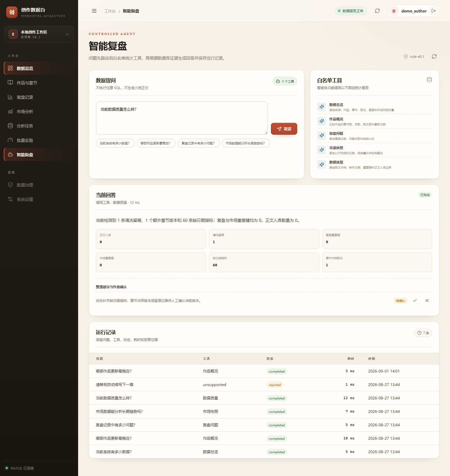The width and height of the screenshot is (450, 476).
Task: Click the robot icon in the 5 个工具 badge
Action: (x=278, y=81)
